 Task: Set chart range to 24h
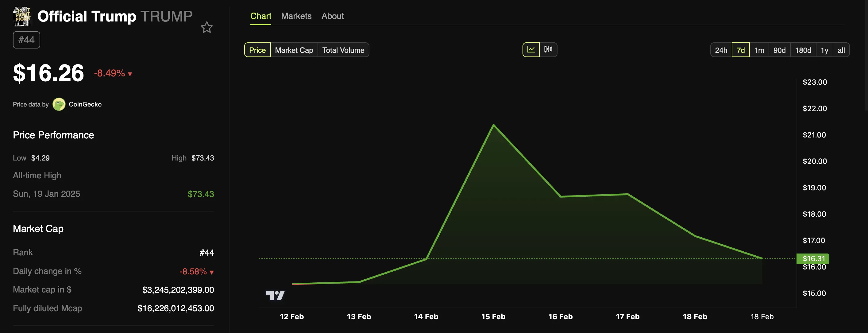pos(721,50)
